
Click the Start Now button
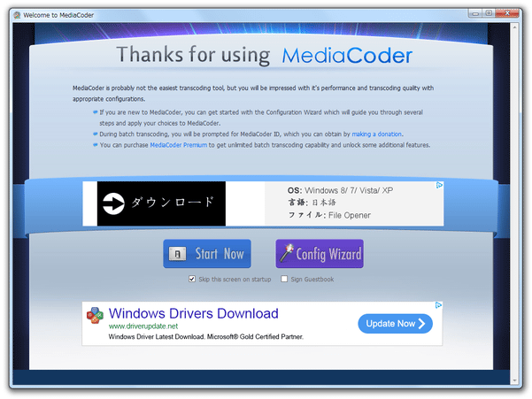click(207, 254)
